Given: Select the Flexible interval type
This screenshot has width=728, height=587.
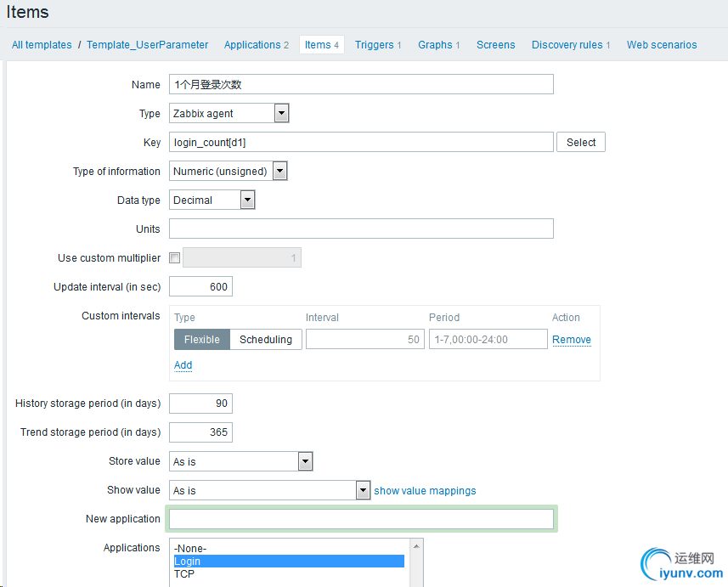Looking at the screenshot, I should [x=201, y=340].
